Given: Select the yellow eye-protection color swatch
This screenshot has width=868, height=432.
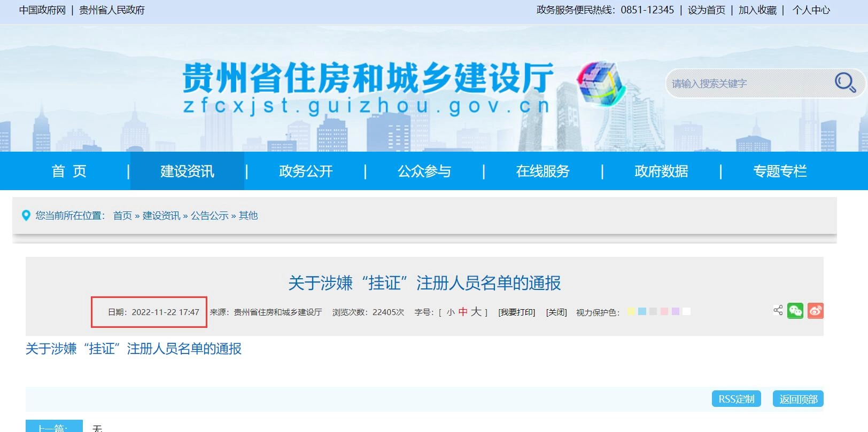Looking at the screenshot, I should [631, 311].
